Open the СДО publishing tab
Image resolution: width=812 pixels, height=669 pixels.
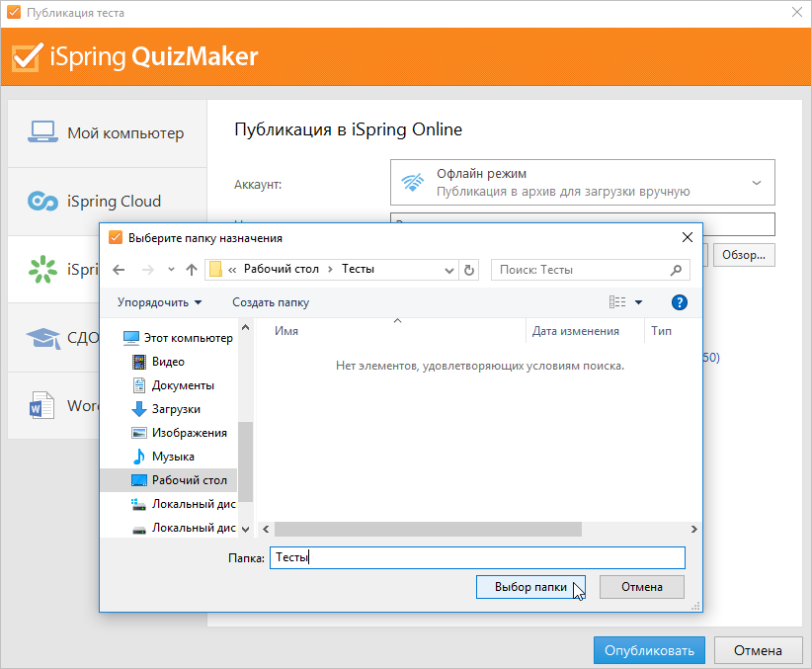53,338
